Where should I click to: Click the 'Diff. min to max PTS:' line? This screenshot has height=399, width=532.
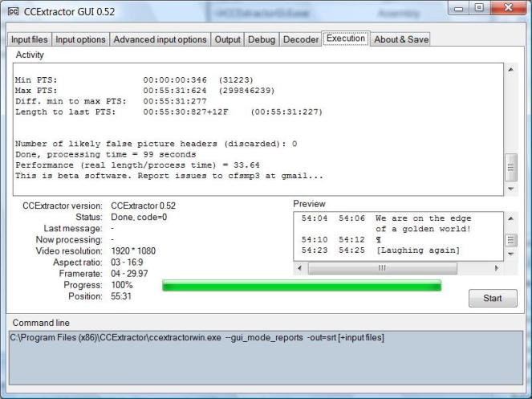[111, 101]
